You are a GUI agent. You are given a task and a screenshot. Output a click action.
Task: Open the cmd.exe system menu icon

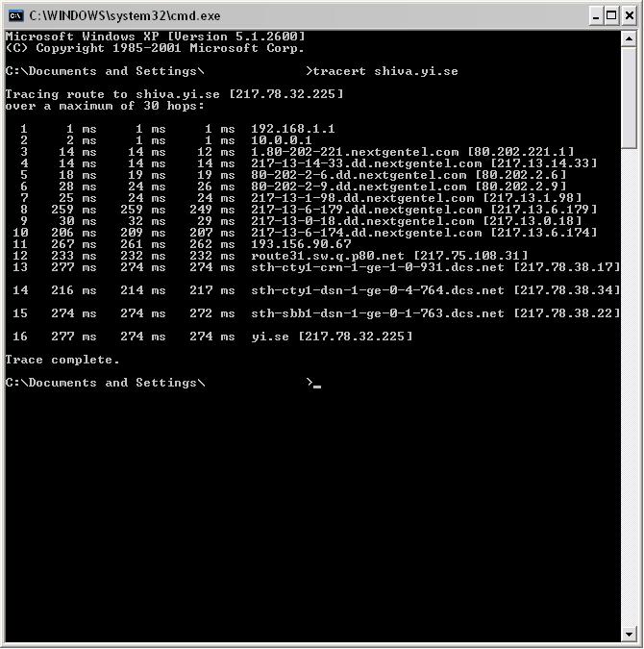16,15
